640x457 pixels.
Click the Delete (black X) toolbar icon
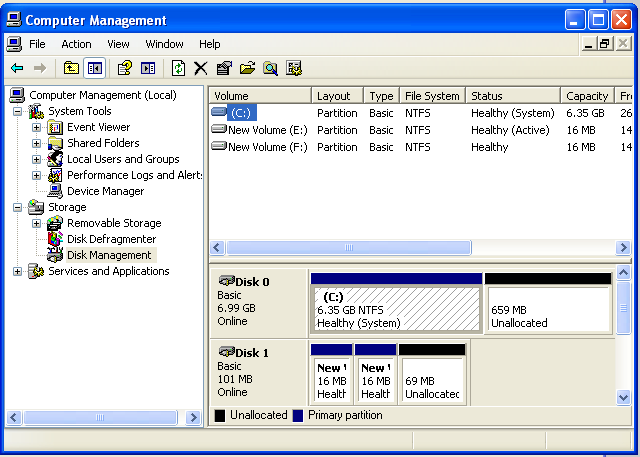pyautogui.click(x=201, y=68)
